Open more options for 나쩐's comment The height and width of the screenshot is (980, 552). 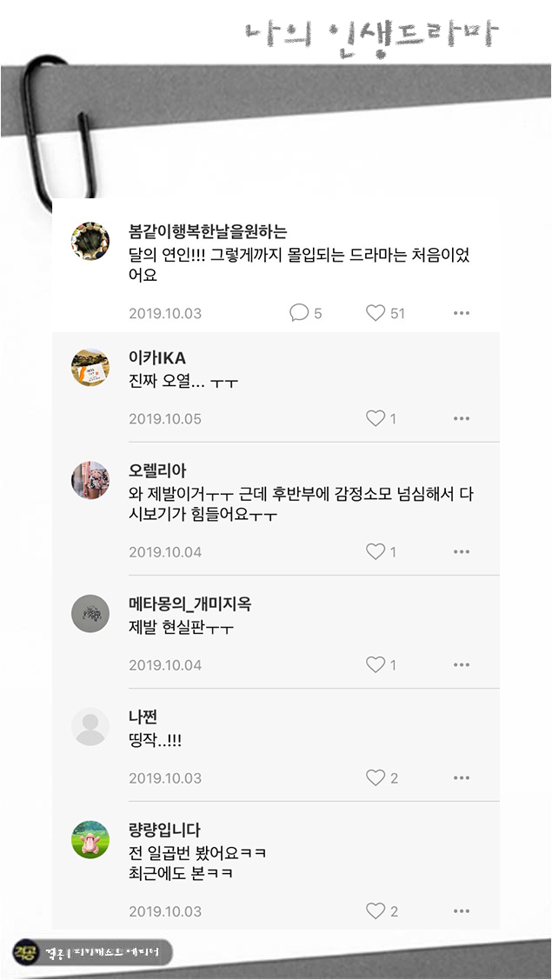coord(462,778)
